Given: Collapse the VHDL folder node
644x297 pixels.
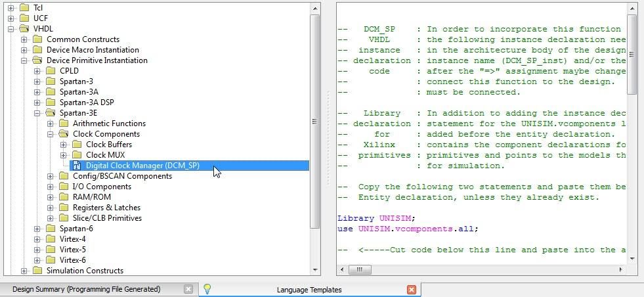Looking at the screenshot, I should tap(11, 29).
